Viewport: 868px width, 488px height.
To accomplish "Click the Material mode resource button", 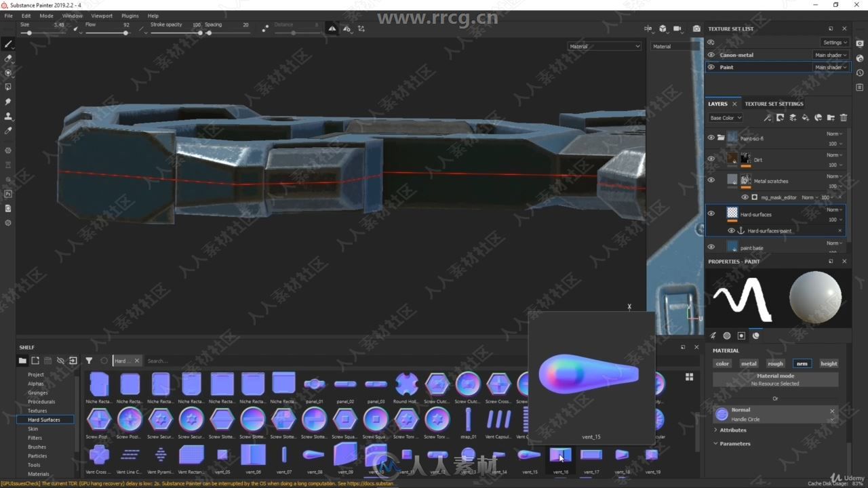I will (776, 380).
